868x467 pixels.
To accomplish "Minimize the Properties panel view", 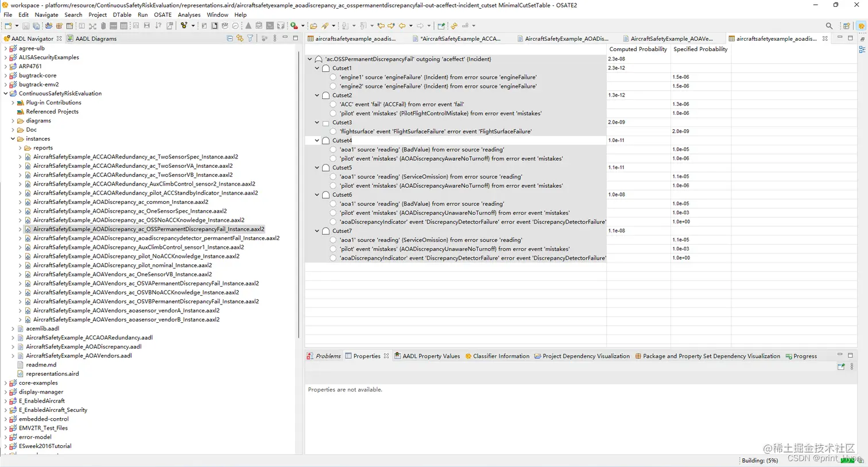I will click(x=840, y=356).
